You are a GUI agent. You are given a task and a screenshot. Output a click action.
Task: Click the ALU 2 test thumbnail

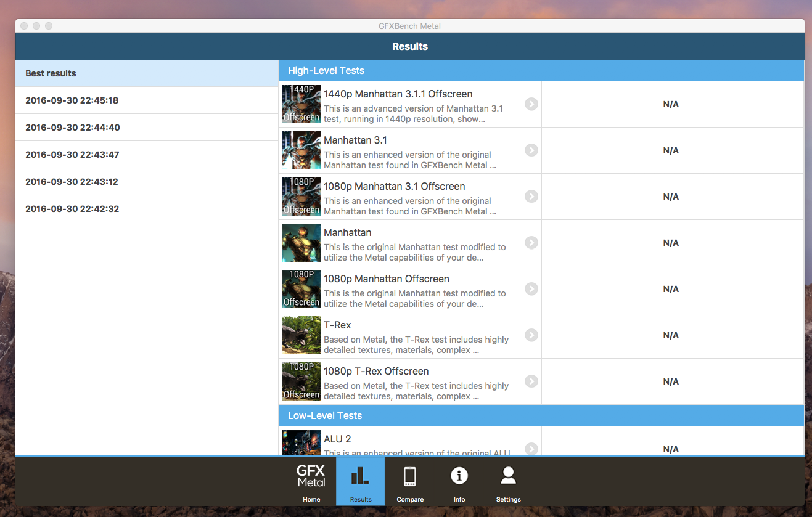pos(301,442)
